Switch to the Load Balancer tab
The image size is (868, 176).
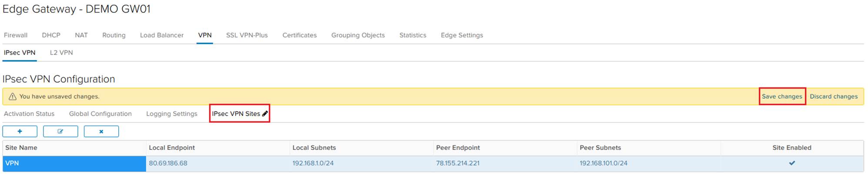(162, 35)
